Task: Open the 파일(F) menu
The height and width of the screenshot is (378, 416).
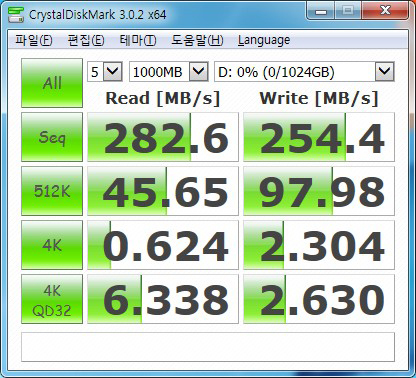Action: pos(34,40)
